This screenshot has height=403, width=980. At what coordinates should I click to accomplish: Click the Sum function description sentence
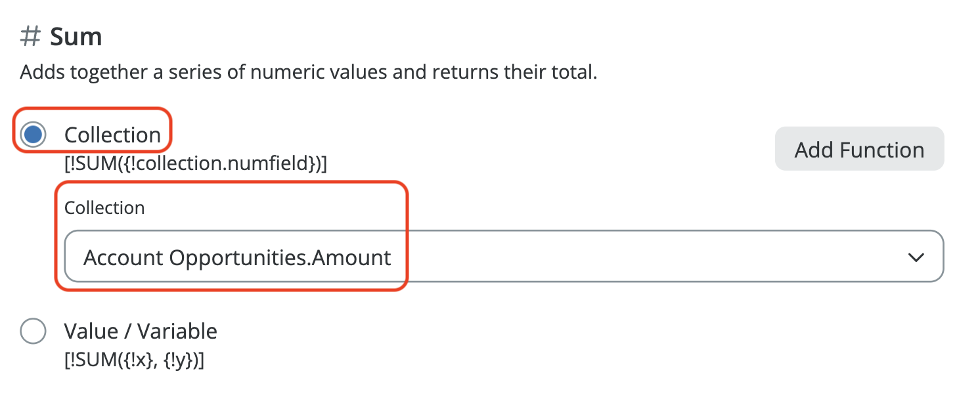coord(308,72)
